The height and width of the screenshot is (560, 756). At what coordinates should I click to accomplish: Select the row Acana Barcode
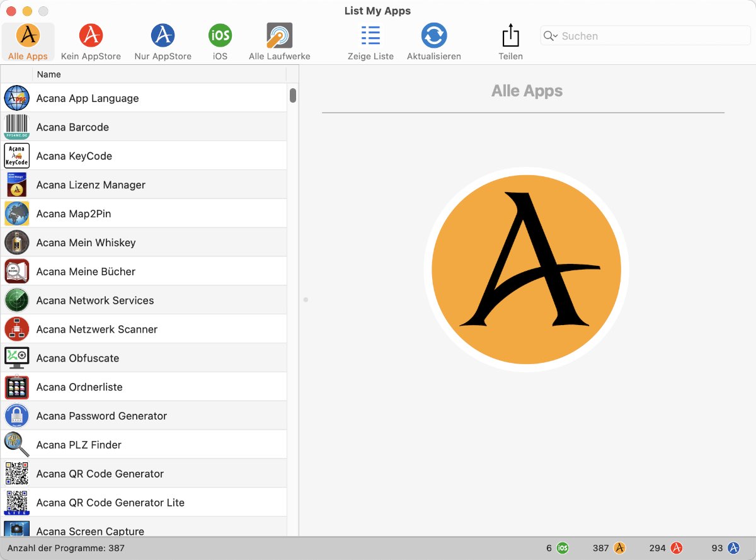point(144,127)
